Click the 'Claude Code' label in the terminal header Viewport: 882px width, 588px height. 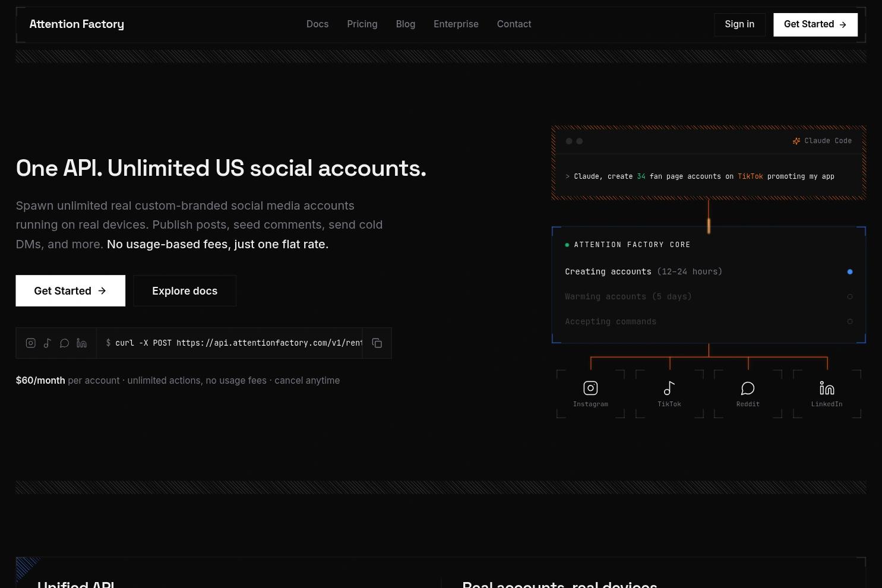[828, 141]
